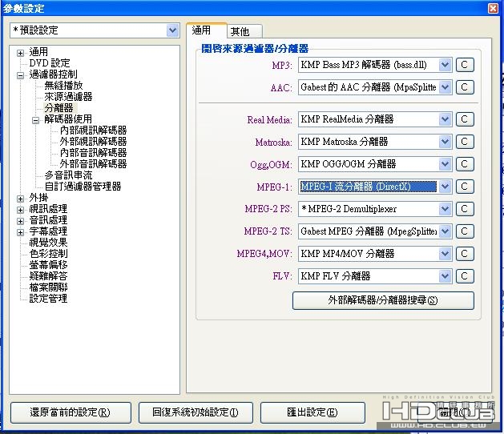Viewport: 504px width, 434px height.
Task: Click the C button for Real Media
Action: click(465, 119)
